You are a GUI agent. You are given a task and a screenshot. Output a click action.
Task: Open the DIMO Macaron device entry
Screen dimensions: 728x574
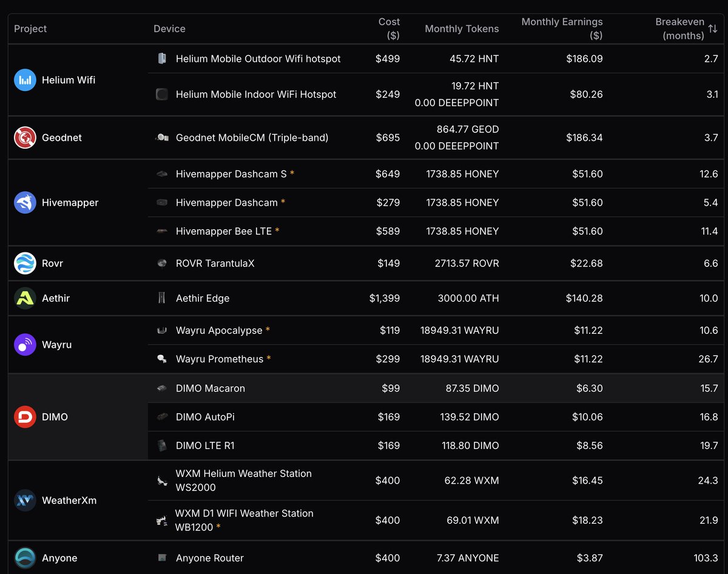[x=211, y=388]
